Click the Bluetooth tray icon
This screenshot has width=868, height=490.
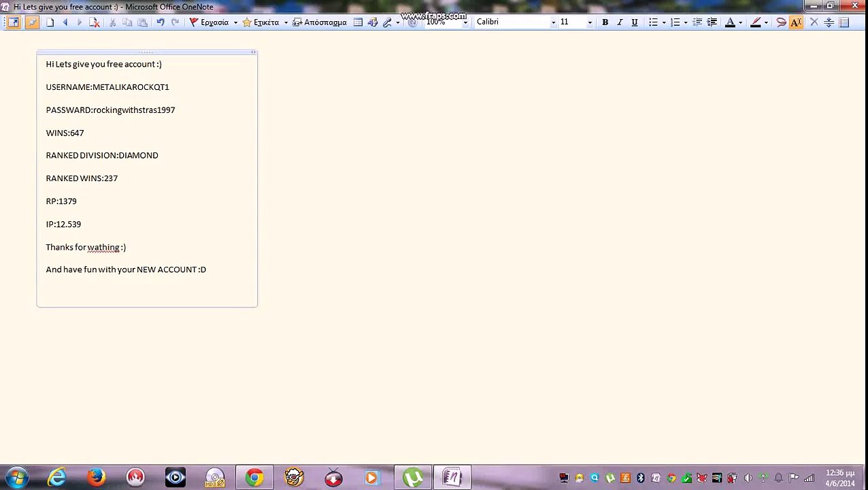640,478
